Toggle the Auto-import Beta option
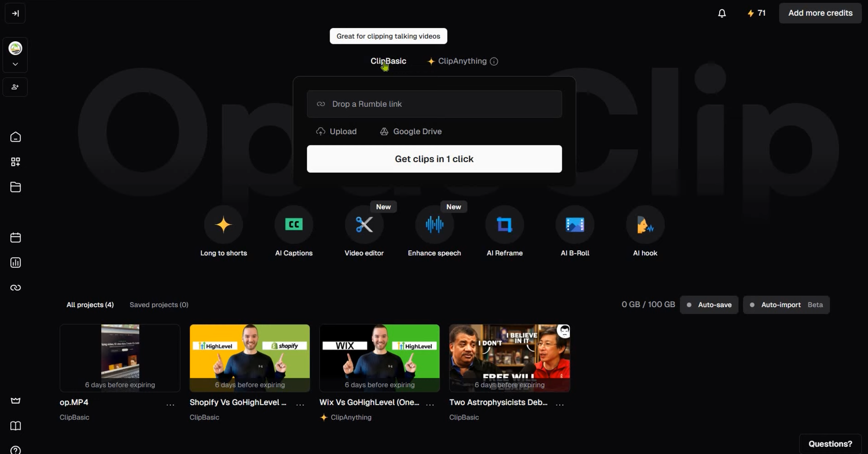Image resolution: width=868 pixels, height=454 pixels. pyautogui.click(x=786, y=305)
